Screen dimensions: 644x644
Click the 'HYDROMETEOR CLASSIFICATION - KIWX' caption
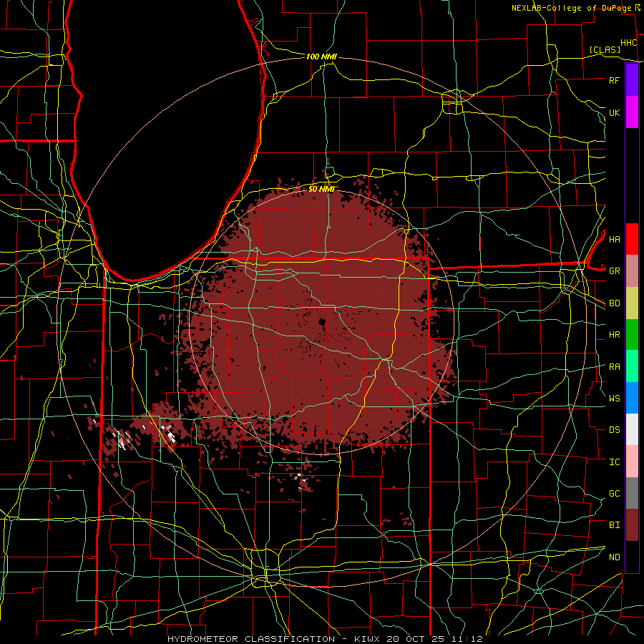(x=275, y=639)
